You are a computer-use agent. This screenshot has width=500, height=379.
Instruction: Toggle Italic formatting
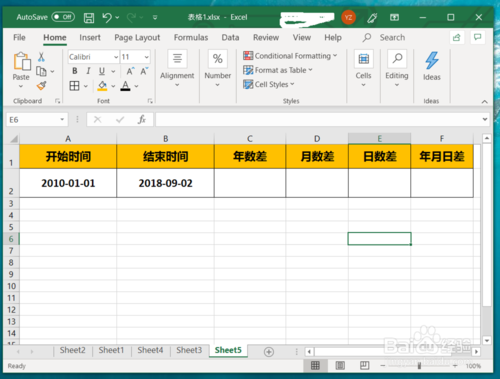(88, 71)
